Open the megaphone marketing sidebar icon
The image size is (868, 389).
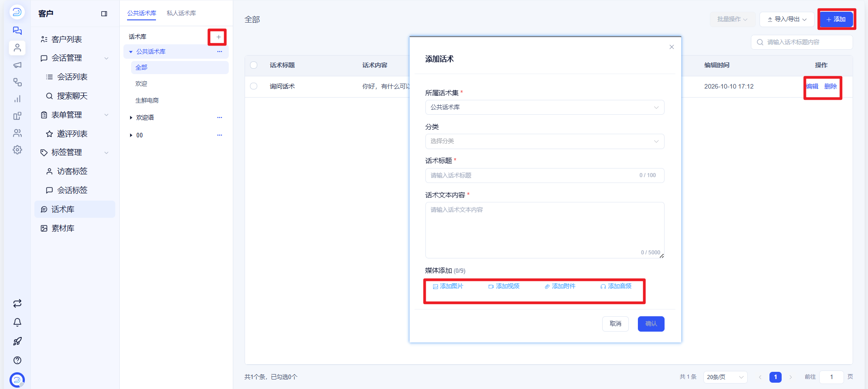tap(17, 65)
